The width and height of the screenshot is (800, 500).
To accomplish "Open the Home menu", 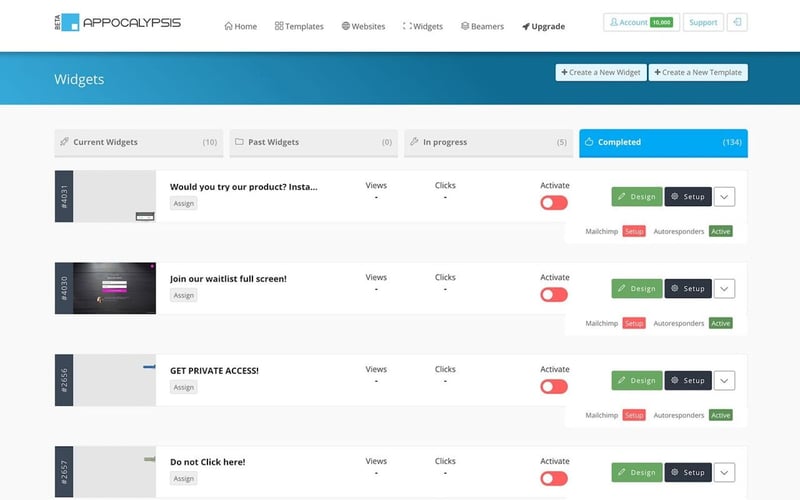I will point(240,26).
